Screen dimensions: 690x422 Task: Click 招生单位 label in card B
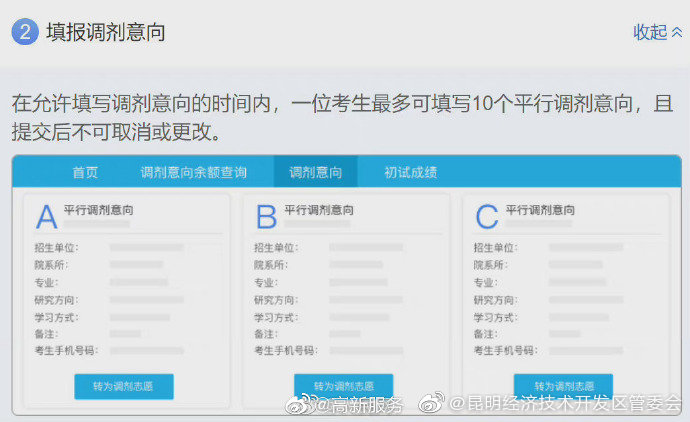pos(276,248)
